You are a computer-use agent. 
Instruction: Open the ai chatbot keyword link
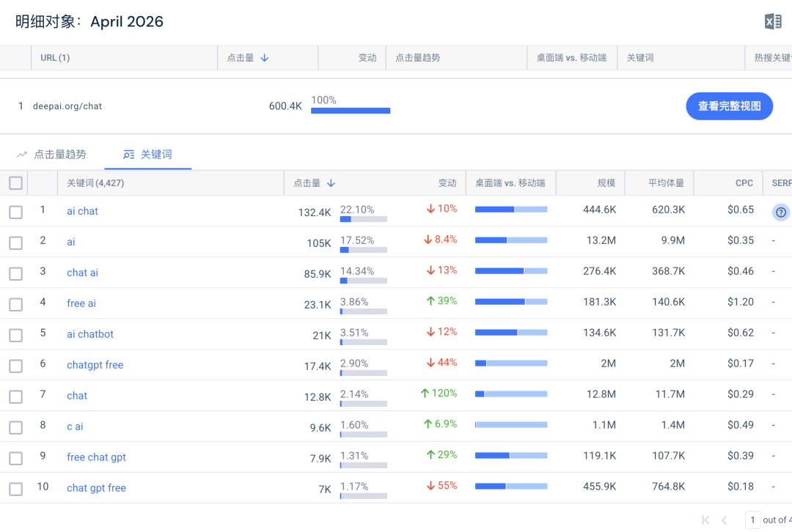(x=90, y=335)
